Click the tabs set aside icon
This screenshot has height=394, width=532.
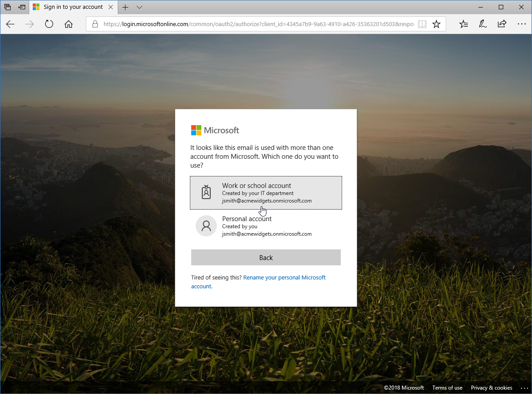8,7
